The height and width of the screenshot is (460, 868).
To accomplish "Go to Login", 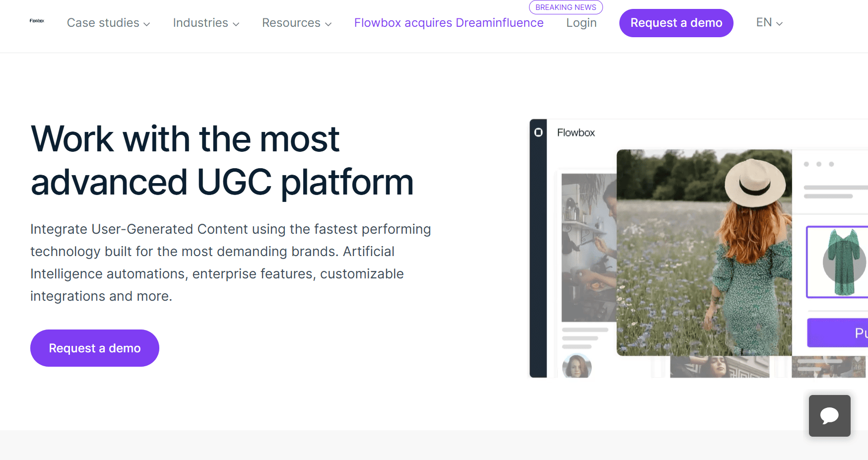I will (581, 23).
